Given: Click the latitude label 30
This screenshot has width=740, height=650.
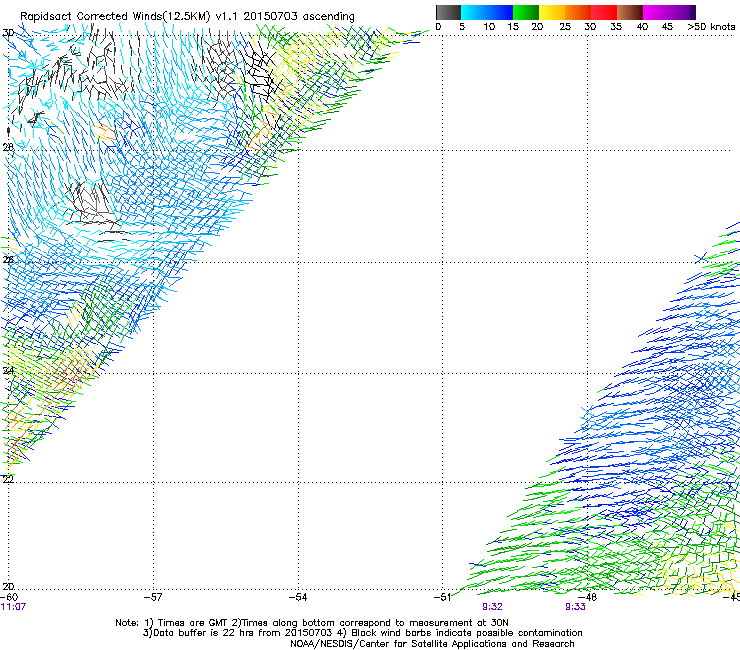Looking at the screenshot, I should pyautogui.click(x=8, y=33).
